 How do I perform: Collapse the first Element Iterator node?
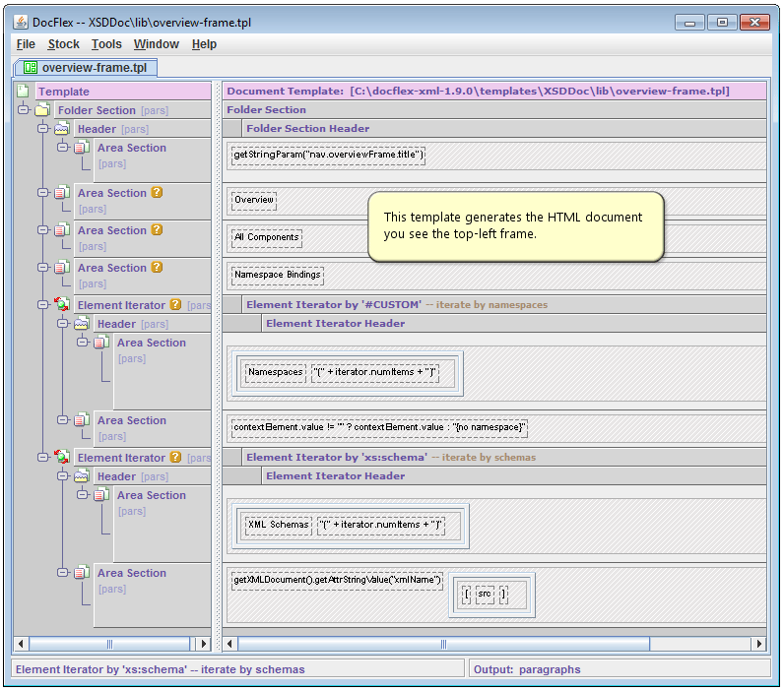coord(43,305)
